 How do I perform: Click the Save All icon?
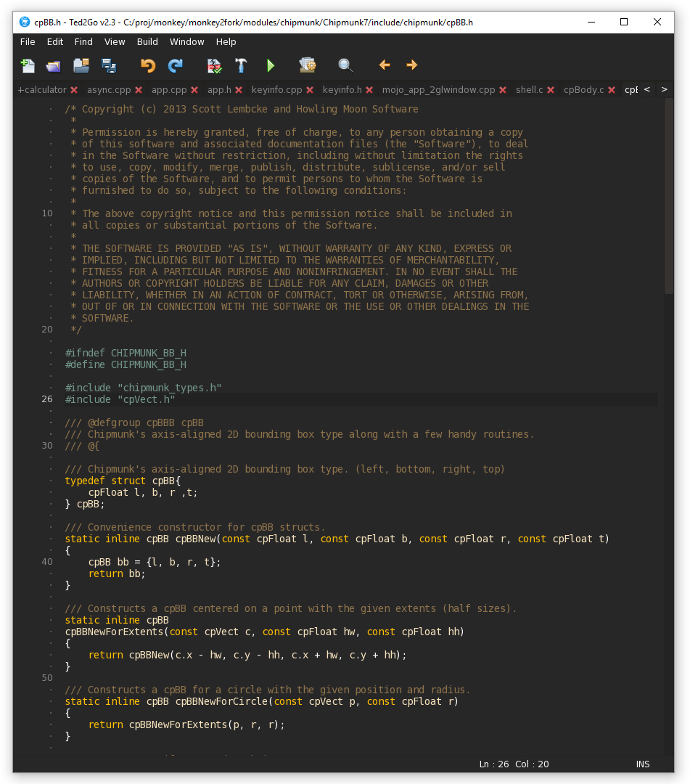(x=109, y=66)
